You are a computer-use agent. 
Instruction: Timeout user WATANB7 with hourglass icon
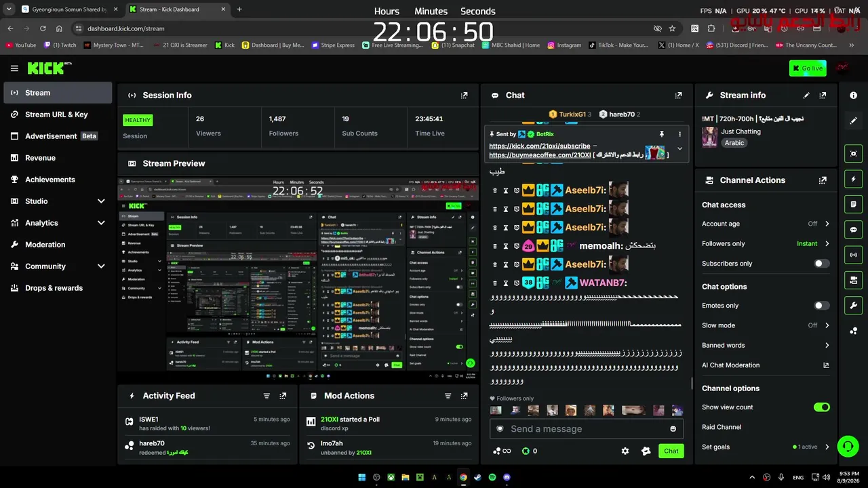point(505,283)
